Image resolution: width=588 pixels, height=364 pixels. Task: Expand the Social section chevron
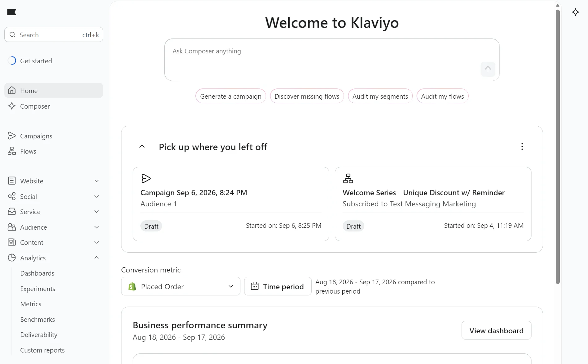coord(97,196)
